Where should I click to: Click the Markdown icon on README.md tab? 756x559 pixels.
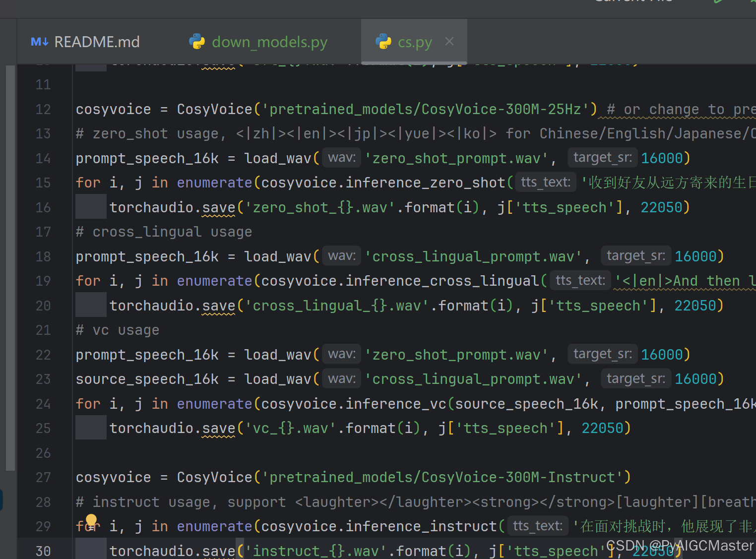click(x=40, y=42)
